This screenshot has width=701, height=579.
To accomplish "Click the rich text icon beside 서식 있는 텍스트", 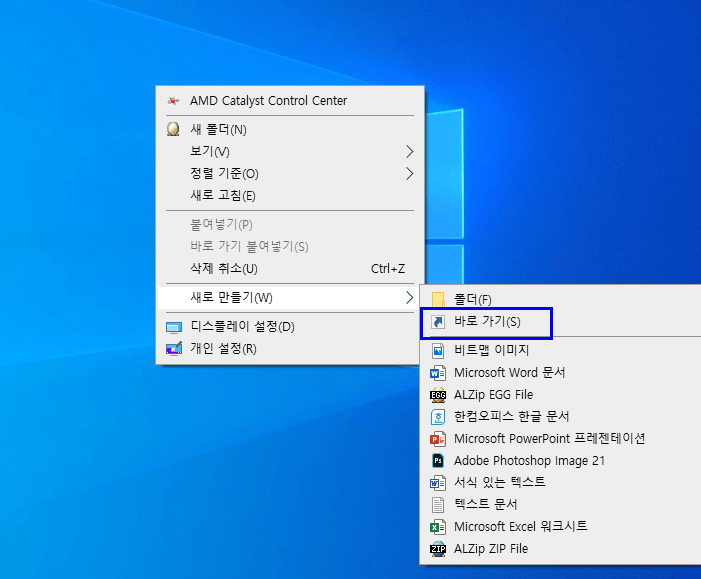I will [438, 482].
